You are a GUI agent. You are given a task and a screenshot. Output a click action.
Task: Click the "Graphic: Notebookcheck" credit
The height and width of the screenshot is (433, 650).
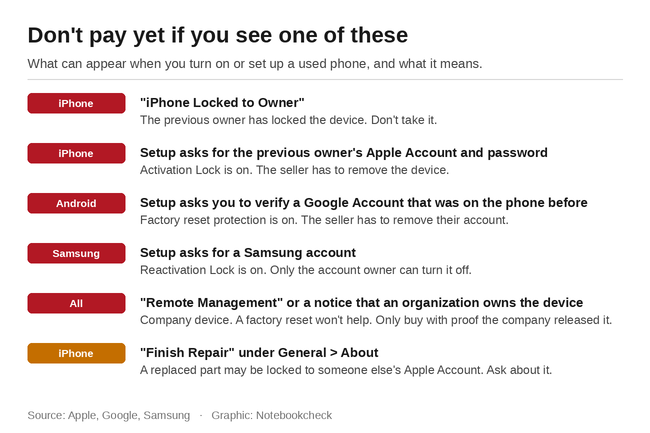point(272,415)
